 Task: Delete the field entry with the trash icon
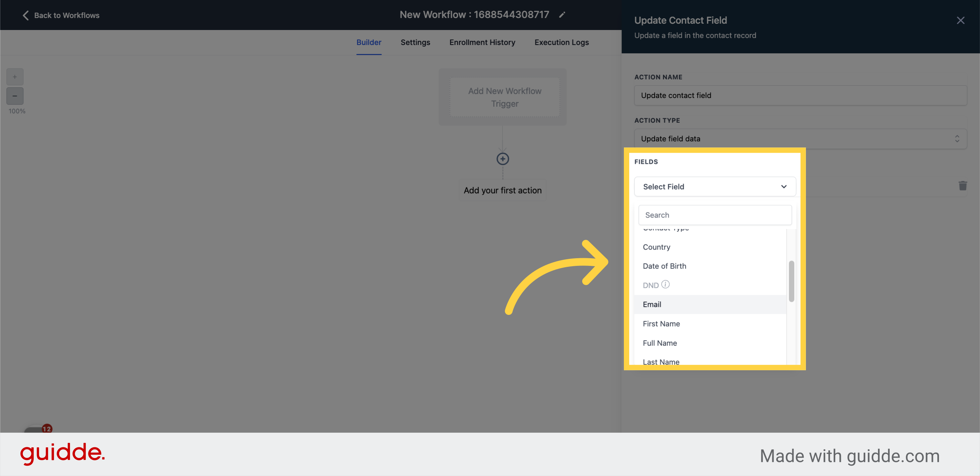[963, 186]
